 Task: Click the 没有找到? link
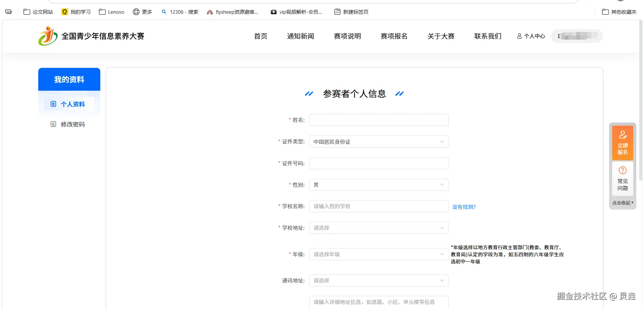tap(464, 207)
